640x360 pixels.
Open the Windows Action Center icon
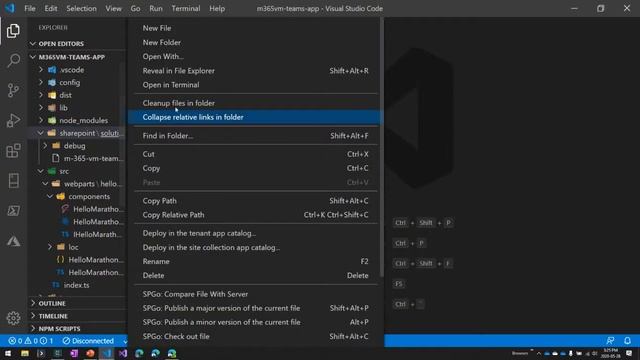click(x=629, y=353)
